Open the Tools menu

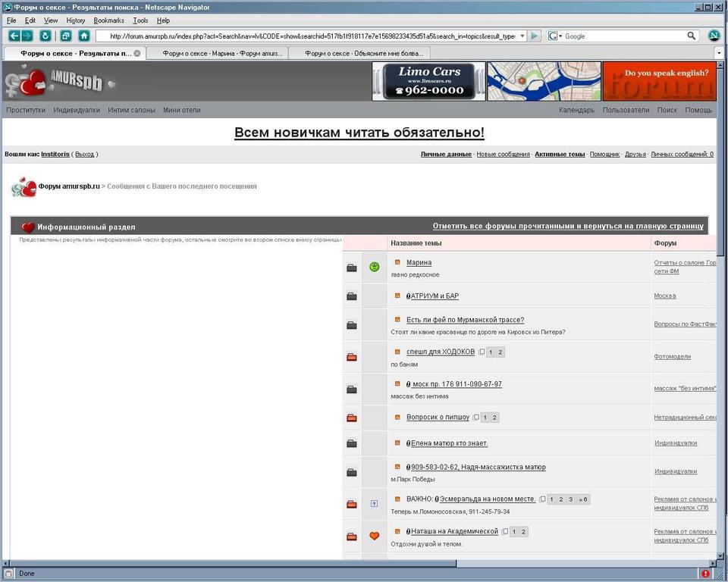coord(140,20)
